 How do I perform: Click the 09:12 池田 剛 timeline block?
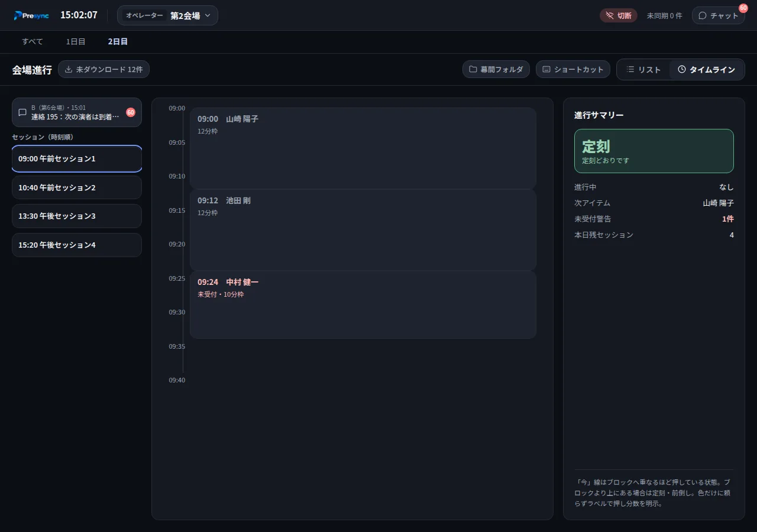click(363, 230)
